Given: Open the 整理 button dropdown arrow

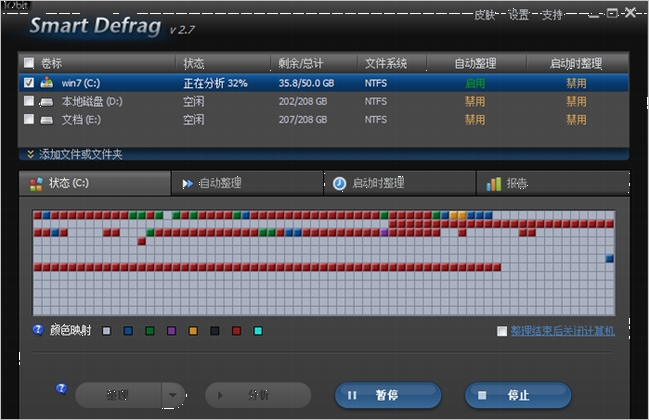Looking at the screenshot, I should pos(173,395).
